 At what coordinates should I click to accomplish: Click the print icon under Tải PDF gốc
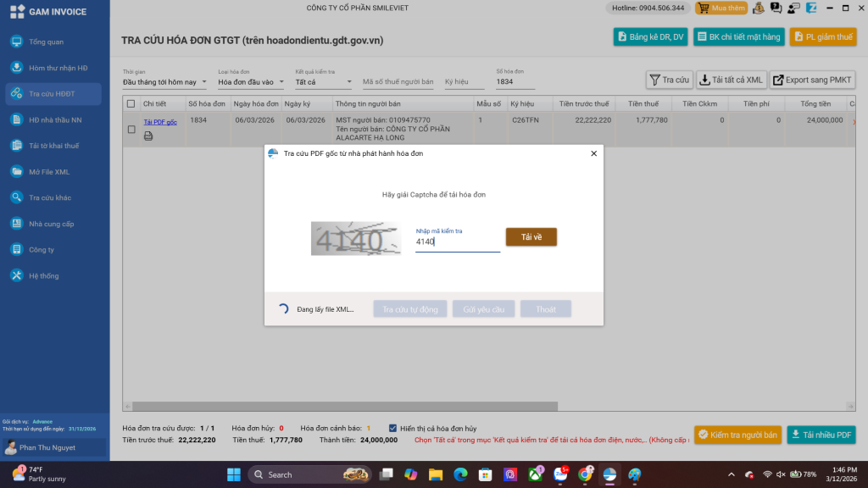point(148,136)
